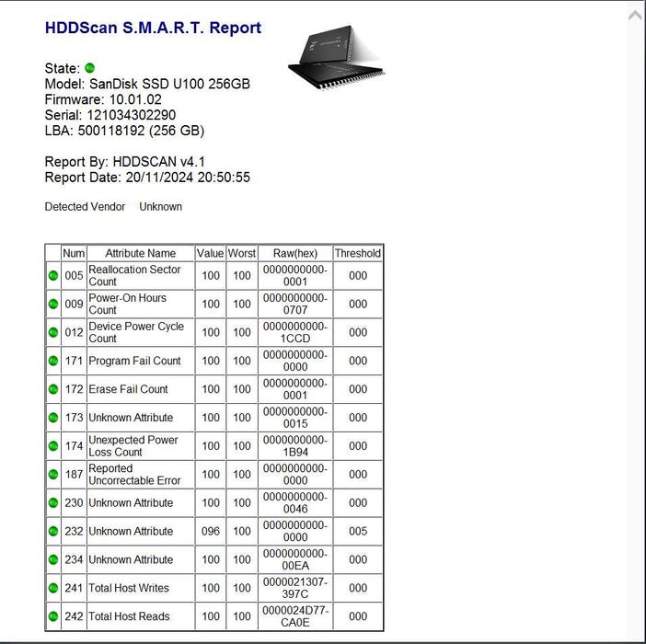
Task: Click the Reallocation Sector Count cell
Action: pyautogui.click(x=141, y=275)
